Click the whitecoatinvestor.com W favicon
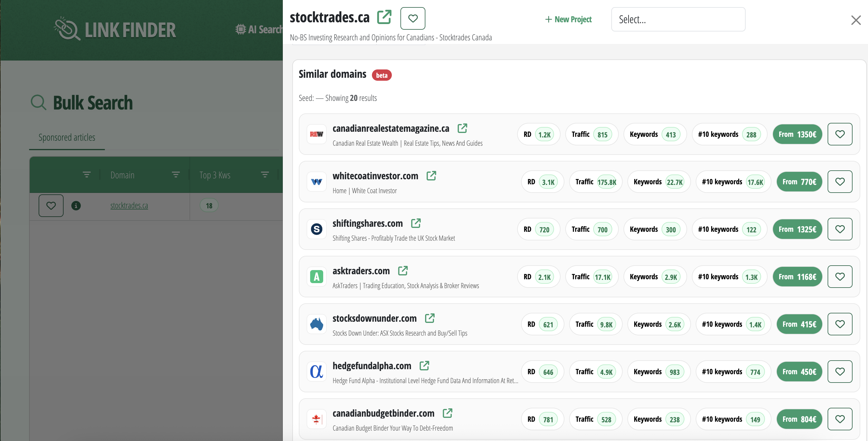This screenshot has width=868, height=441. point(316,182)
